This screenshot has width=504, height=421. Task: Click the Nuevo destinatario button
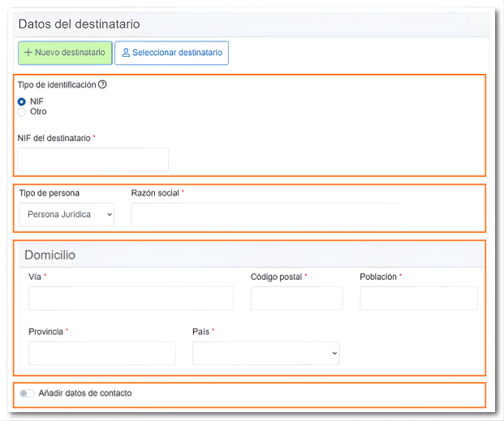pyautogui.click(x=65, y=53)
